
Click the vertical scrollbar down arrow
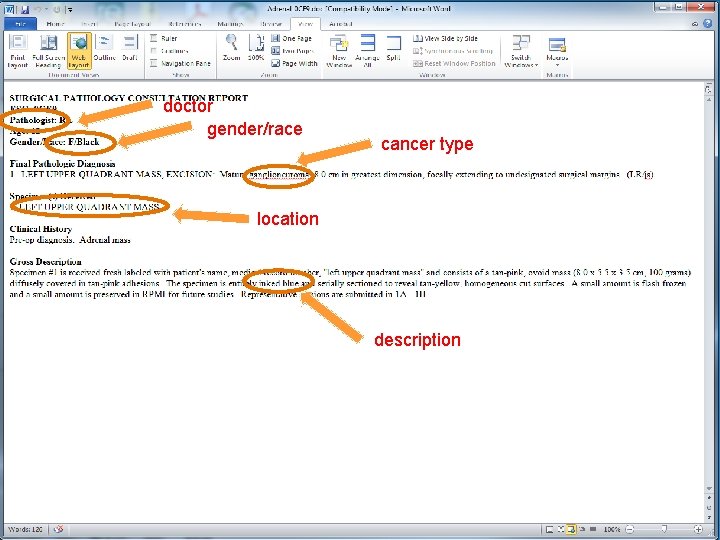[x=709, y=488]
